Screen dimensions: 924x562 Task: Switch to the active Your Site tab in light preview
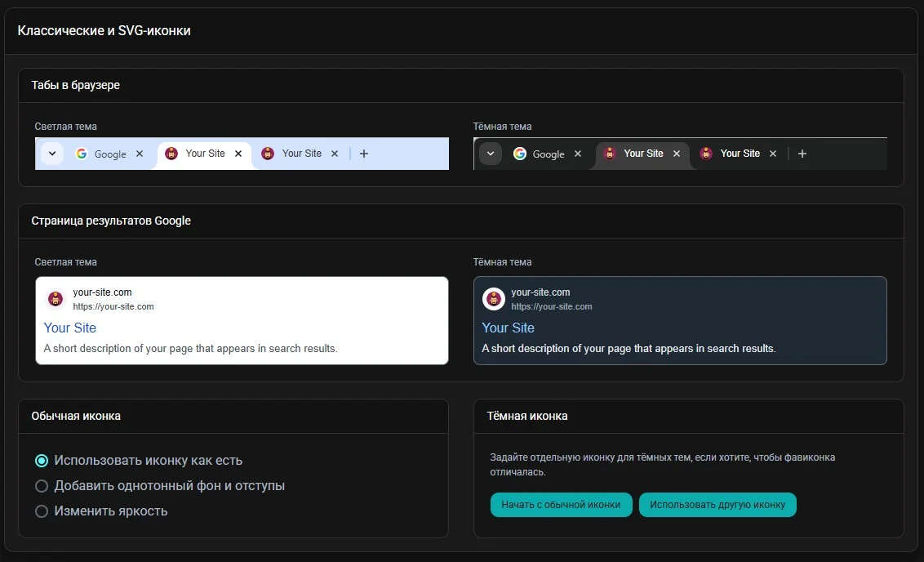coord(205,154)
